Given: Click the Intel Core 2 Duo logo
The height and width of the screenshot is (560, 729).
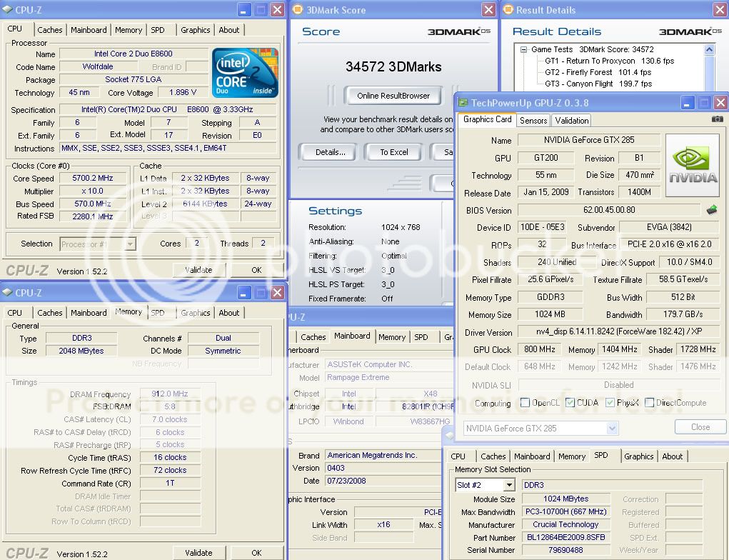Looking at the screenshot, I should tap(245, 73).
